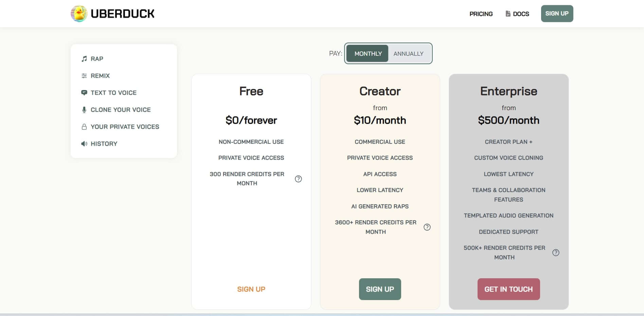Screen dimensions: 644x316
Task: Click the Free plan title
Action: tap(251, 91)
